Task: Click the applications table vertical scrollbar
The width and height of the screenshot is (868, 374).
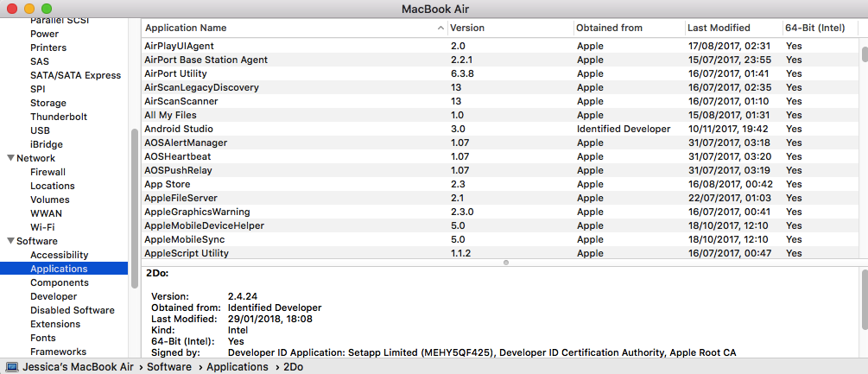Action: click(865, 54)
